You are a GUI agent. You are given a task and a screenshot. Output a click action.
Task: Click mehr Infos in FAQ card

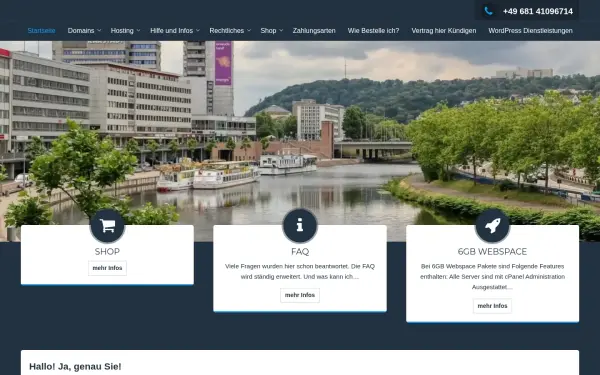300,295
